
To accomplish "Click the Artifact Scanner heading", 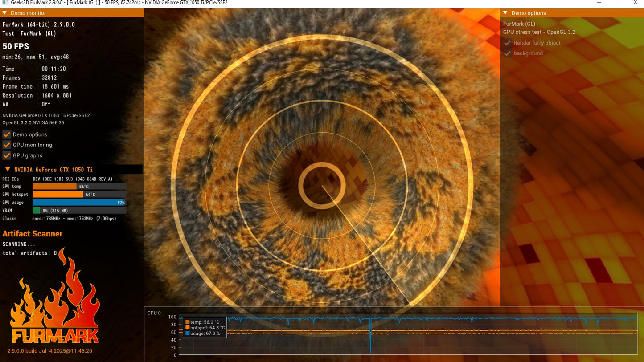I will 33,234.
